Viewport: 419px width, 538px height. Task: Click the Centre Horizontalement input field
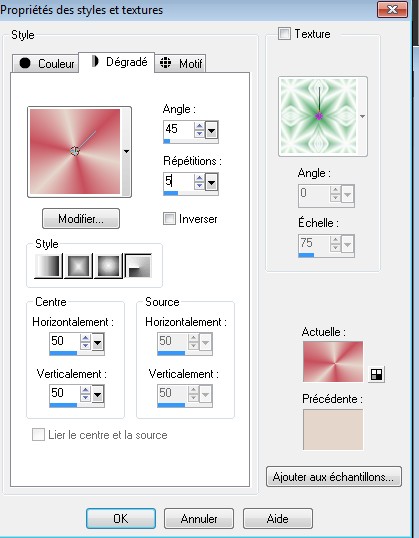(65, 341)
